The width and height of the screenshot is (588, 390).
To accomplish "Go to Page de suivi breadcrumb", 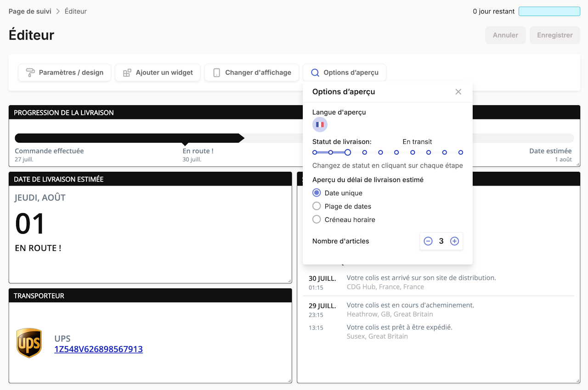I will (x=30, y=11).
